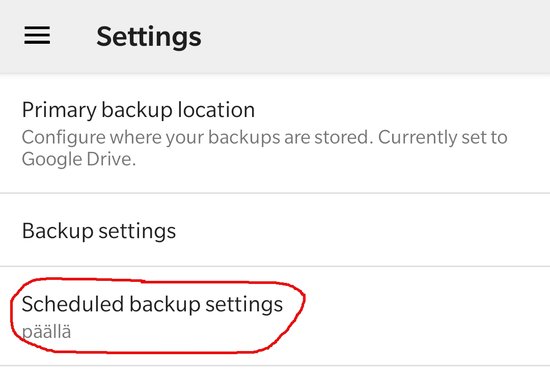Image resolution: width=550 pixels, height=376 pixels.
Task: Click the three-line menu icon beside Settings
Action: pyautogui.click(x=37, y=35)
